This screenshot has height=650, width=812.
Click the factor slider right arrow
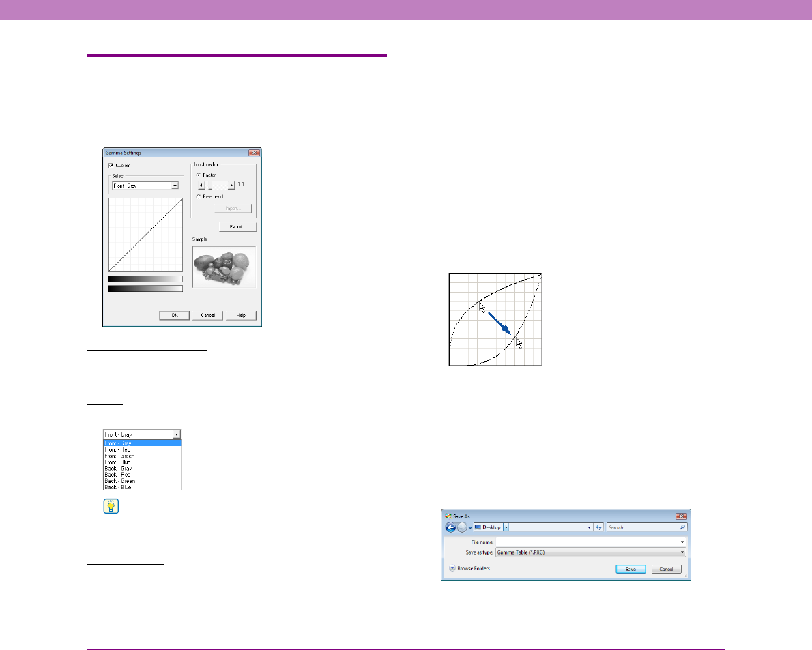(x=231, y=185)
